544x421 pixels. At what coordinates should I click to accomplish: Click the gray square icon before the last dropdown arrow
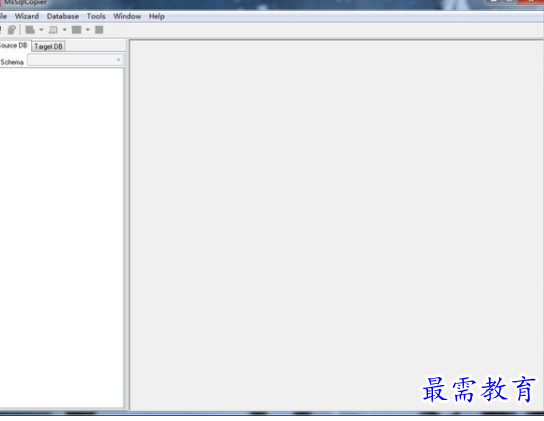76,30
